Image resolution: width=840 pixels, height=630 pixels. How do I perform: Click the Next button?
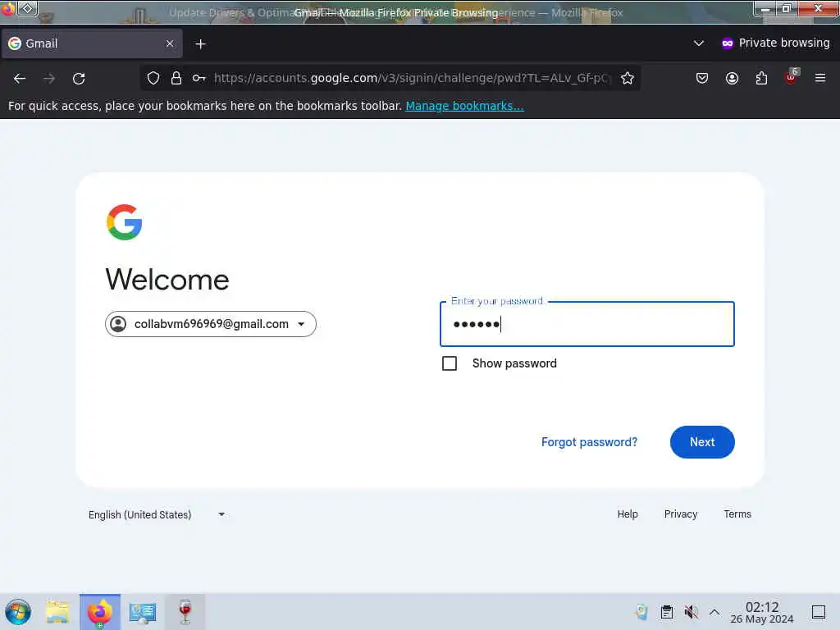tap(702, 442)
